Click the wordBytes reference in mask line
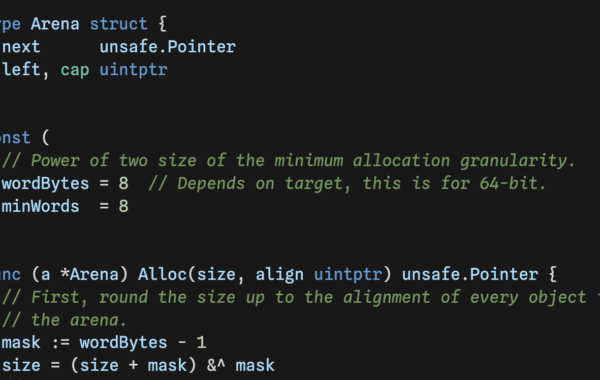 pyautogui.click(x=124, y=343)
